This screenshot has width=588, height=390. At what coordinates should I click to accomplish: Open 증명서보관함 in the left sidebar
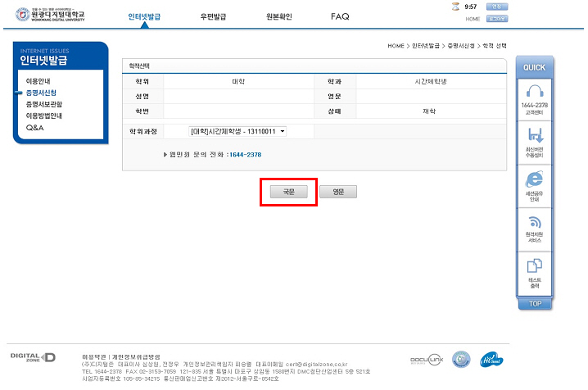[44, 104]
